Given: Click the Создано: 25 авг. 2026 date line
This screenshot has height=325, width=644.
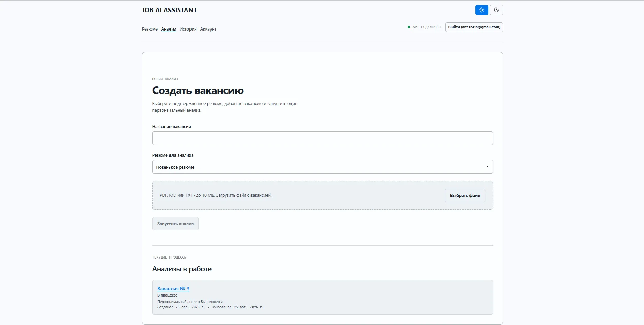Looking at the screenshot, I should [x=210, y=307].
